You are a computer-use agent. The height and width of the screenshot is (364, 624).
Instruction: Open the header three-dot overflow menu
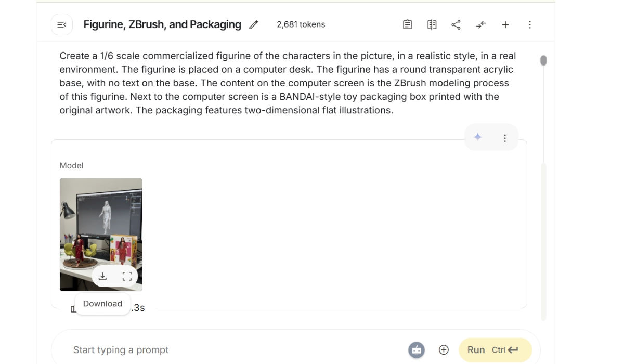click(529, 25)
